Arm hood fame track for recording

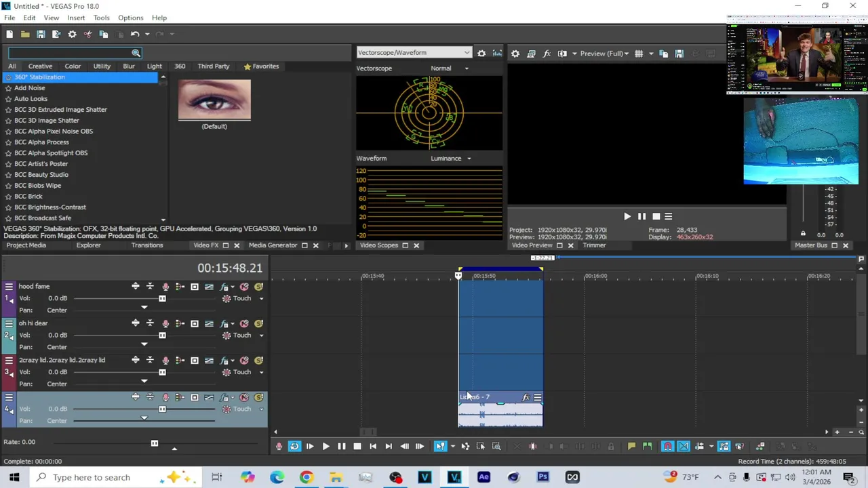click(x=165, y=287)
